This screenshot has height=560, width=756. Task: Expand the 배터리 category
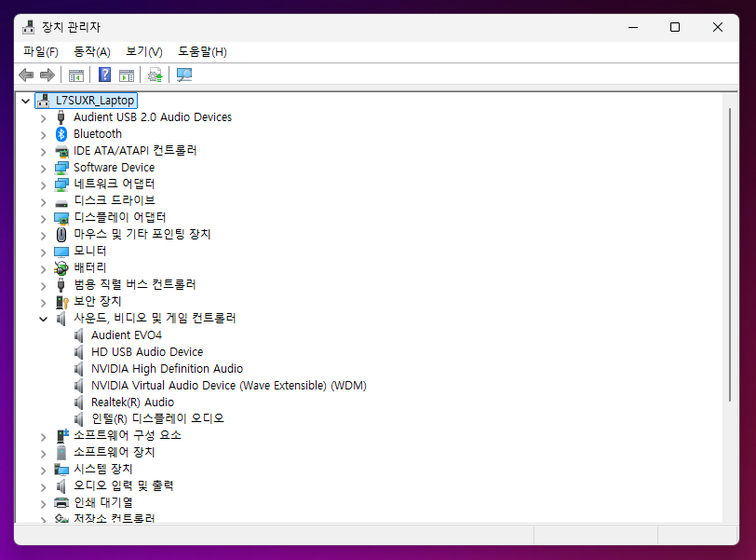tap(44, 269)
